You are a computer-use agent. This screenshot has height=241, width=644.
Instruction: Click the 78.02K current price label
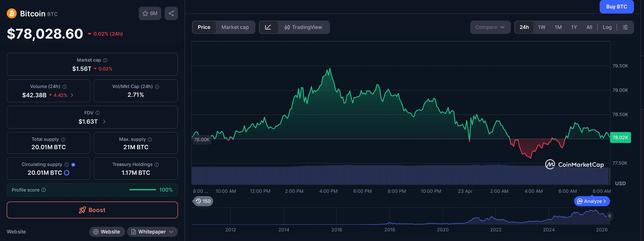[620, 137]
